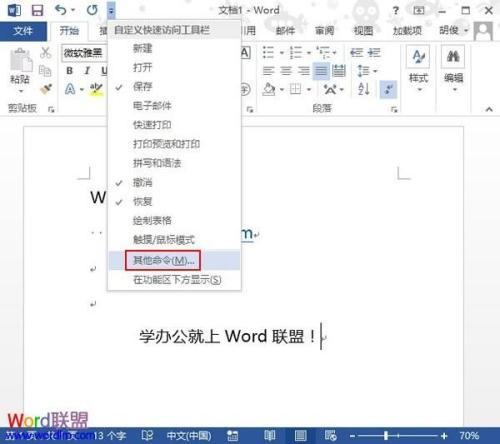Open the 文件 tab
500x444 pixels.
(x=23, y=31)
